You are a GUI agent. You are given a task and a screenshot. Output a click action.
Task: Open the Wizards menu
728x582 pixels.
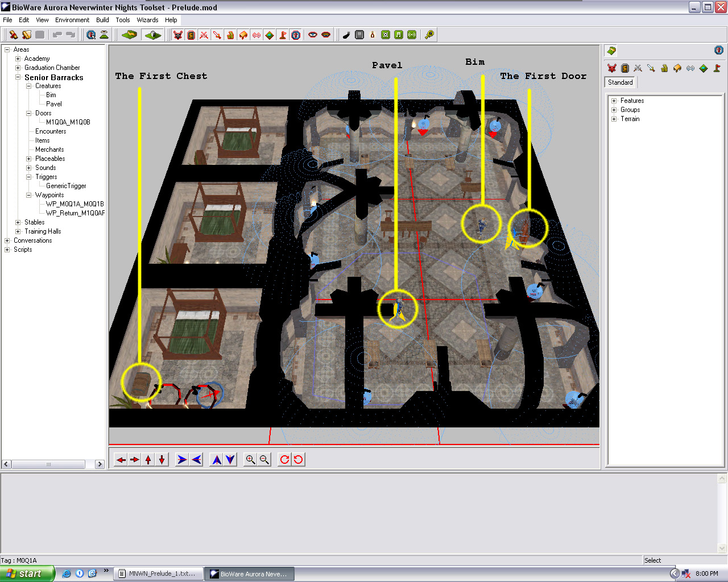(147, 20)
